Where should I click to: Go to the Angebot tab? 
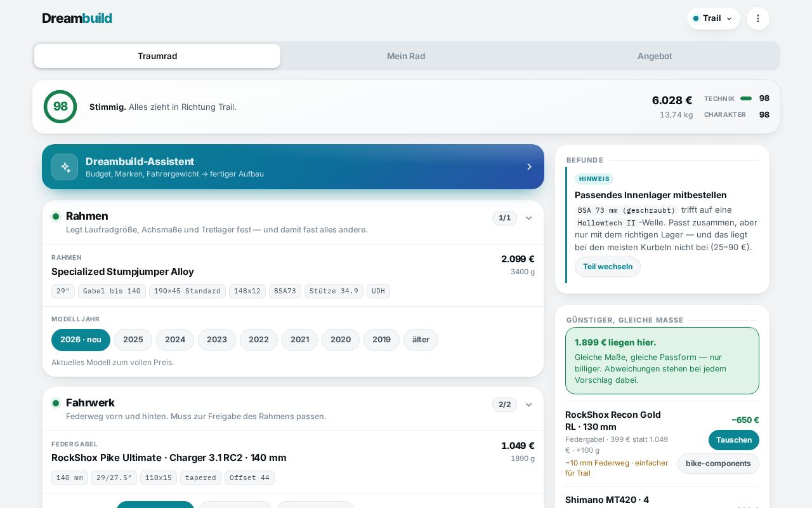(x=655, y=56)
